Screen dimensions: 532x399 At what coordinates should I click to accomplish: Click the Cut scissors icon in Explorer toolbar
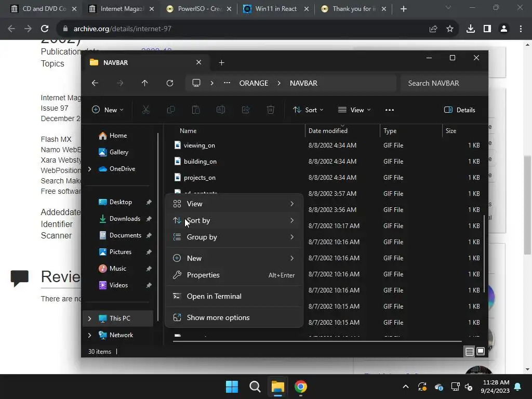pyautogui.click(x=145, y=110)
